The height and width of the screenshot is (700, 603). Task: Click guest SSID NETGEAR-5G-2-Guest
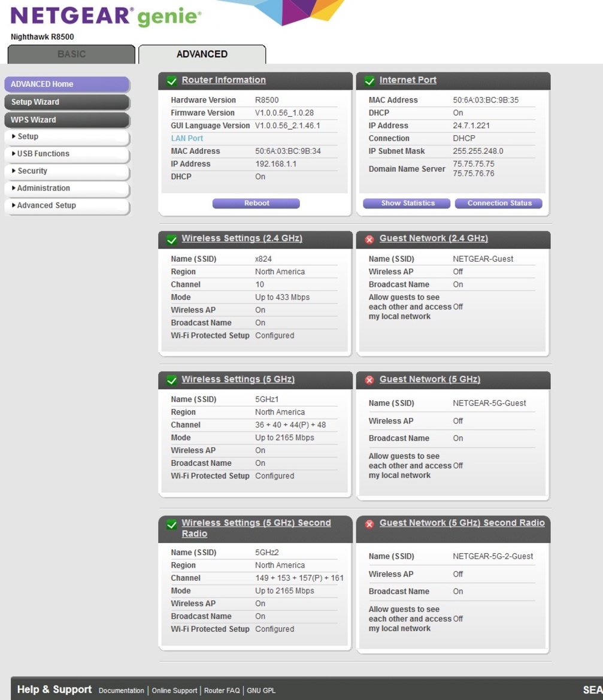493,557
